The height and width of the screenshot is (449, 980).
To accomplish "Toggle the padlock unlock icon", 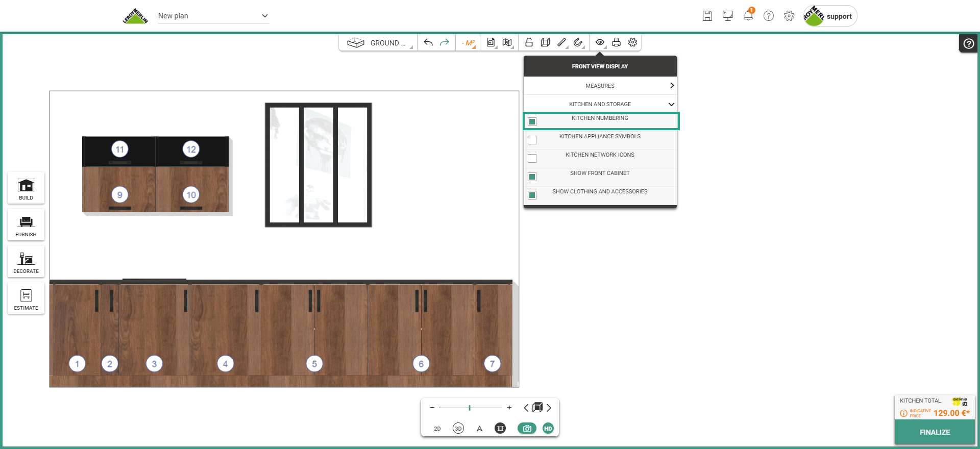I will [x=529, y=42].
